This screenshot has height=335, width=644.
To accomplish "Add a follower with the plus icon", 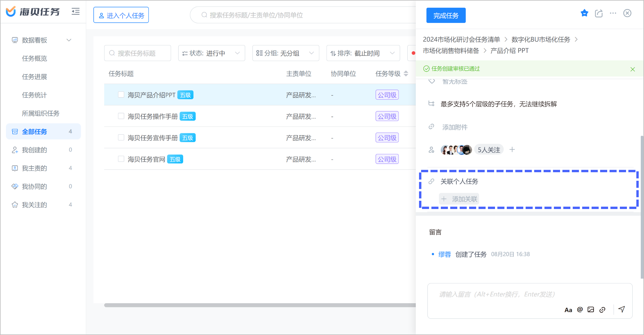I will tap(512, 150).
